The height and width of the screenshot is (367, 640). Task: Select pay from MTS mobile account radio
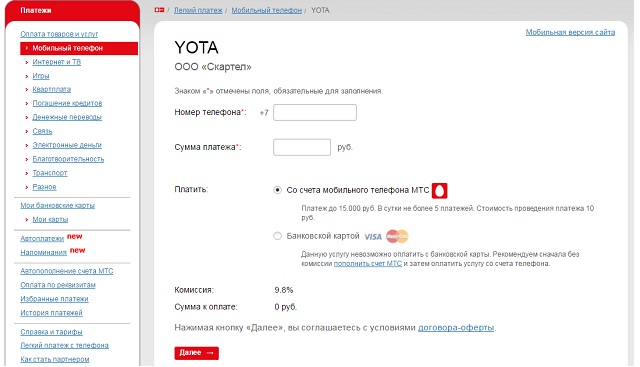pyautogui.click(x=278, y=190)
